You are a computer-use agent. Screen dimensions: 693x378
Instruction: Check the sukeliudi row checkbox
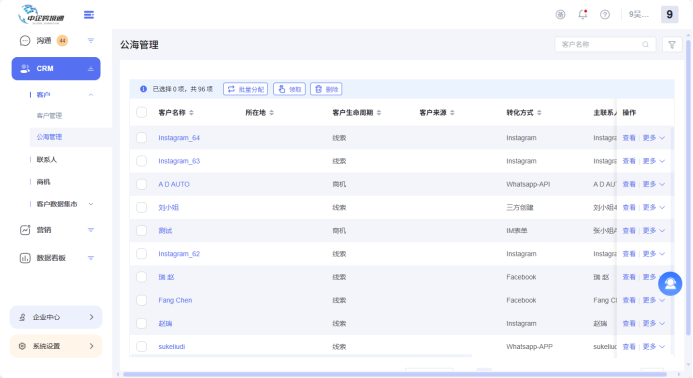point(141,347)
